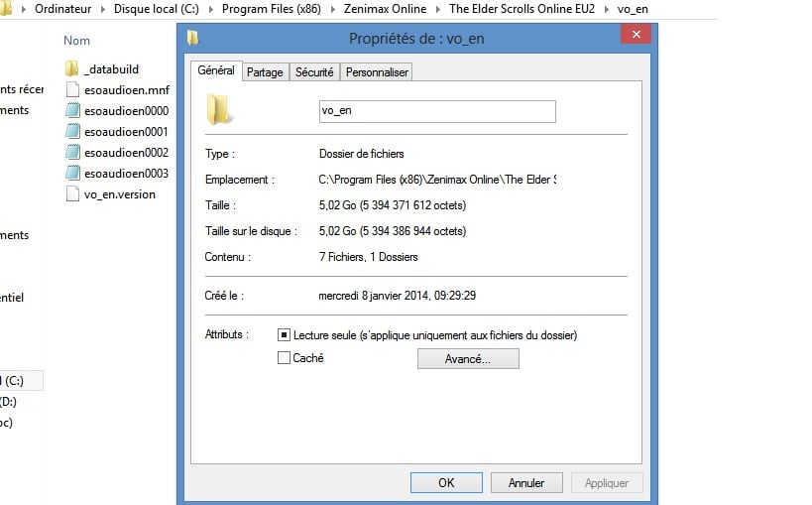Open the Personnaliser tab

click(x=377, y=72)
